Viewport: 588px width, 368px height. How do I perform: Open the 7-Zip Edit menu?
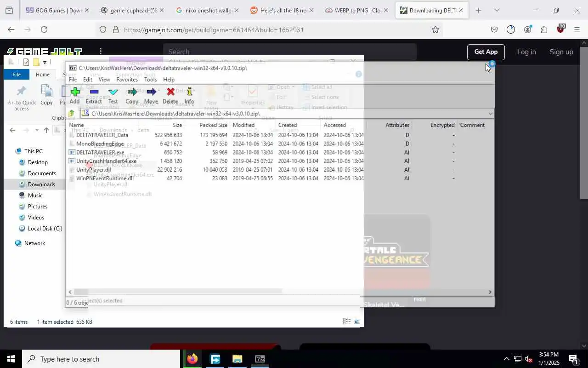(88, 80)
